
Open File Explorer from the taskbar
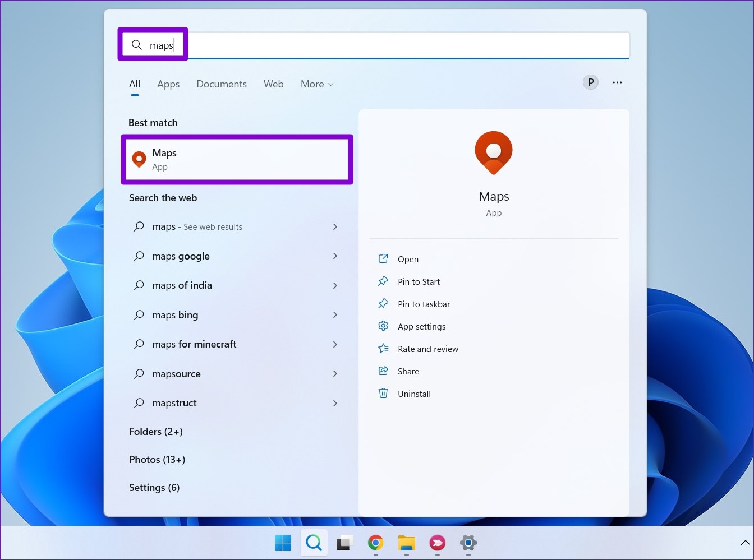406,543
